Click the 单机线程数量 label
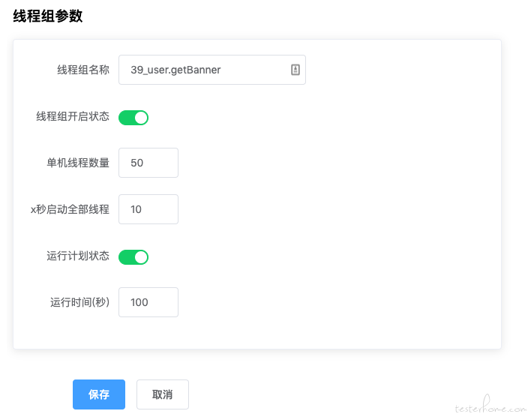This screenshot has width=528, height=420. (78, 163)
